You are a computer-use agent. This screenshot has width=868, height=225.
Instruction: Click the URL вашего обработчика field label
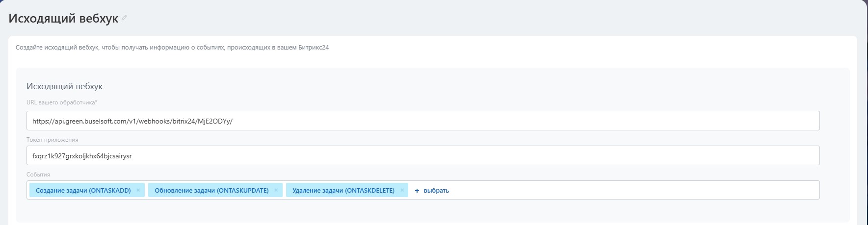(62, 102)
